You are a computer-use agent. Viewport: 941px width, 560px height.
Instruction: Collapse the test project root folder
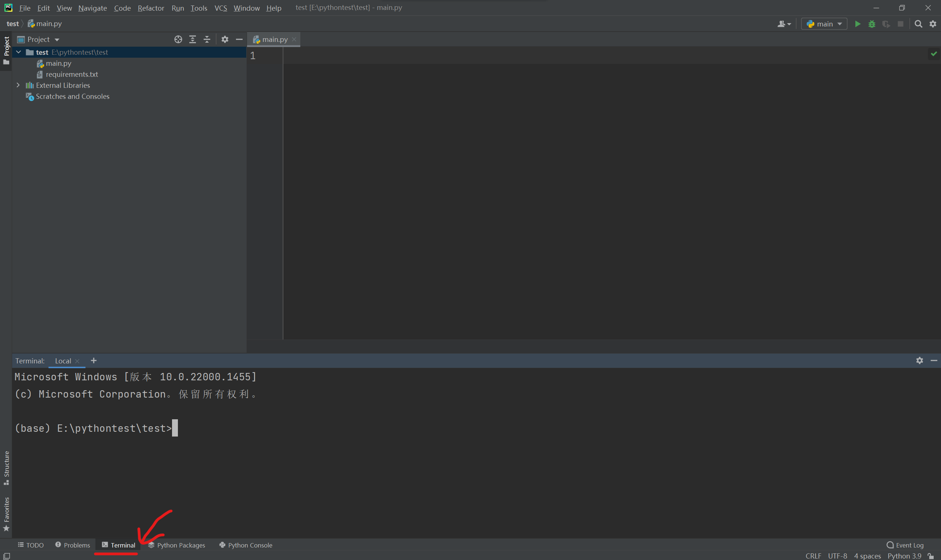tap(18, 52)
